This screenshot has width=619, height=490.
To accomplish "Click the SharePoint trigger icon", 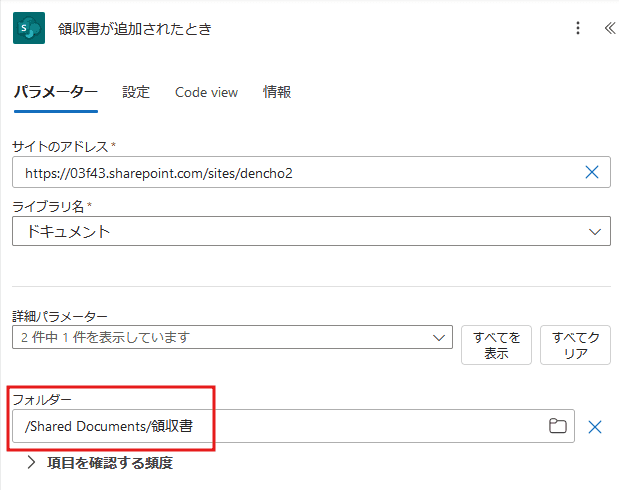I will click(29, 28).
